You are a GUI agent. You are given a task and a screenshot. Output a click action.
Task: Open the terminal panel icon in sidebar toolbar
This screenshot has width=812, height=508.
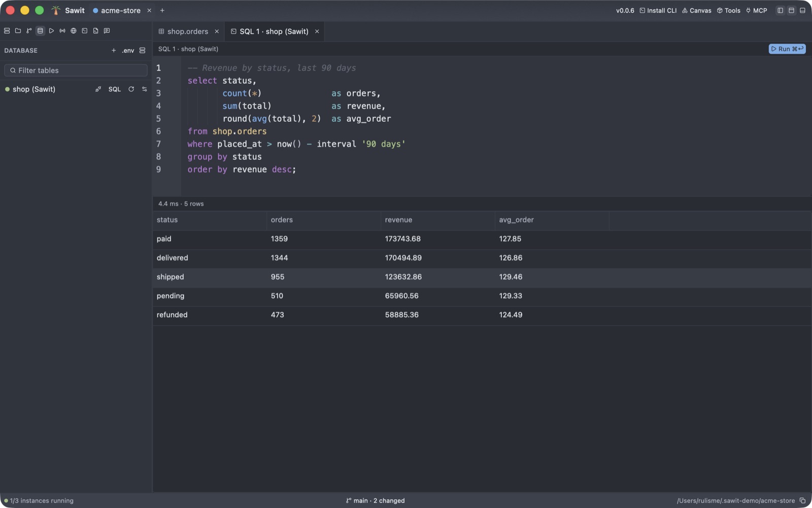[x=85, y=31]
